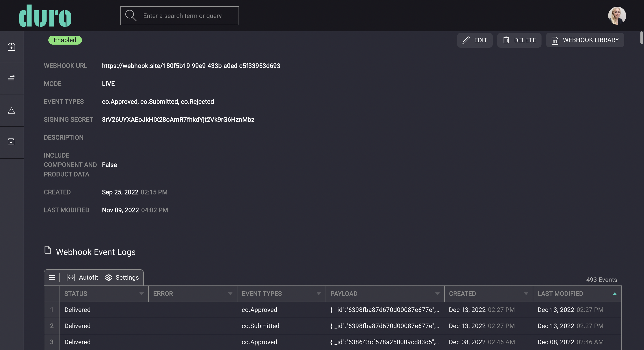This screenshot has height=350, width=644.
Task: Open the table menu hamburger icon
Action: [x=52, y=277]
